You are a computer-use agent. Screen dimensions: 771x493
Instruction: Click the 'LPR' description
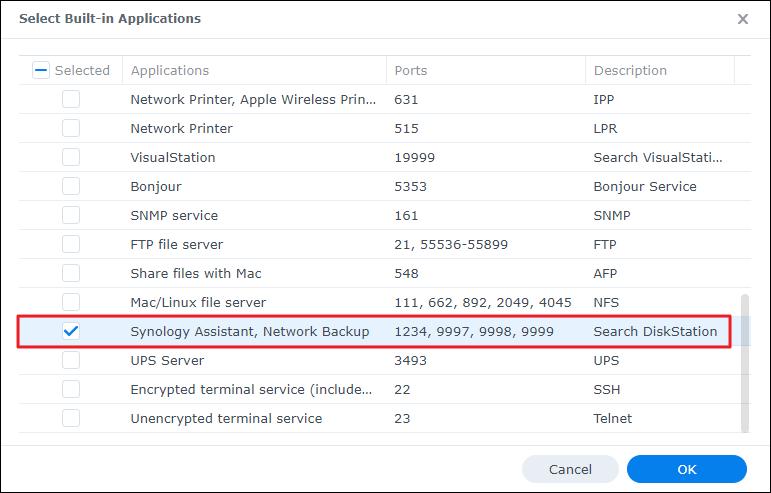tap(605, 129)
